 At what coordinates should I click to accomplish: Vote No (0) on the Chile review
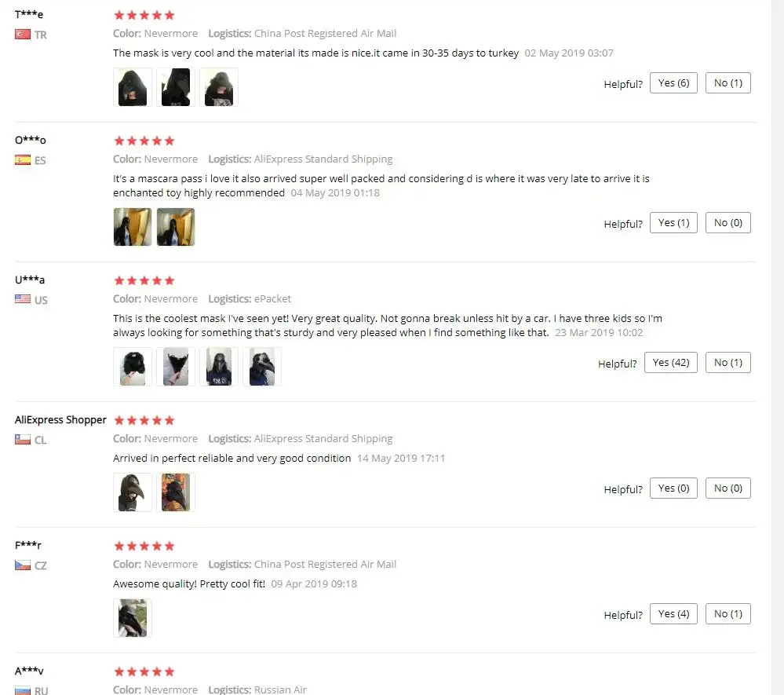(728, 488)
